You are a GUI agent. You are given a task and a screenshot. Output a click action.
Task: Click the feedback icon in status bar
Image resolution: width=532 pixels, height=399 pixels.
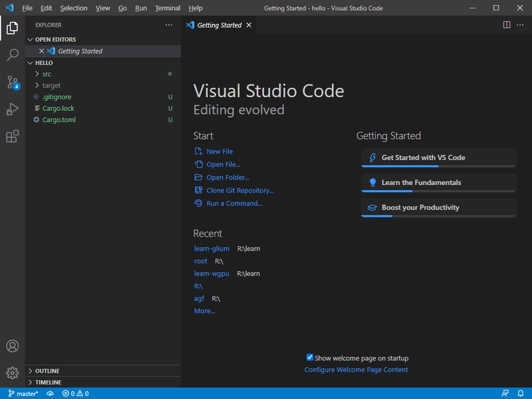505,394
